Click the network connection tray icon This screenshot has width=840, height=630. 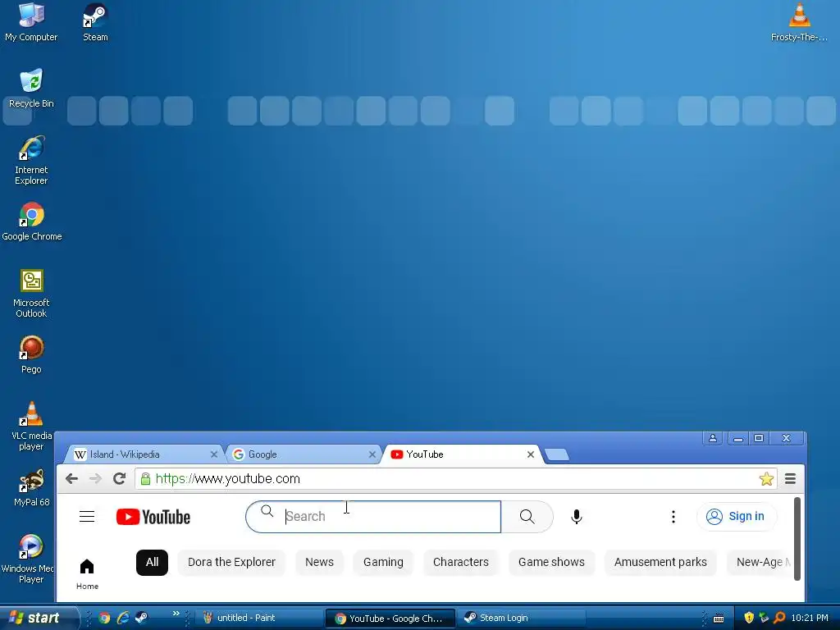point(764,618)
